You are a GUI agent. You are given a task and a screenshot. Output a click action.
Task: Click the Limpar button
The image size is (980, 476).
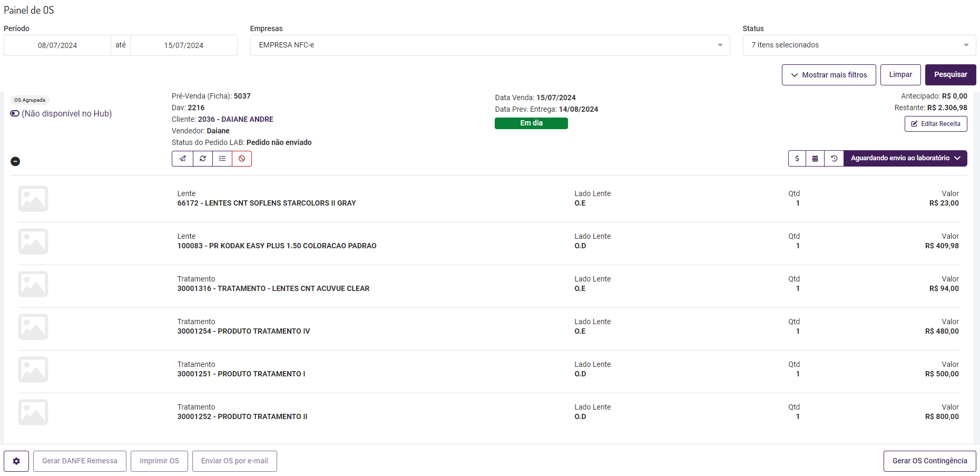(900, 75)
